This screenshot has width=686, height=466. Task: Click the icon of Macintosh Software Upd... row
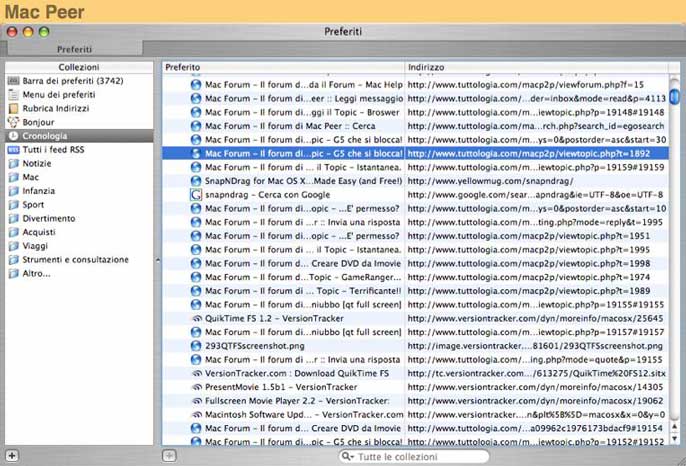[197, 414]
